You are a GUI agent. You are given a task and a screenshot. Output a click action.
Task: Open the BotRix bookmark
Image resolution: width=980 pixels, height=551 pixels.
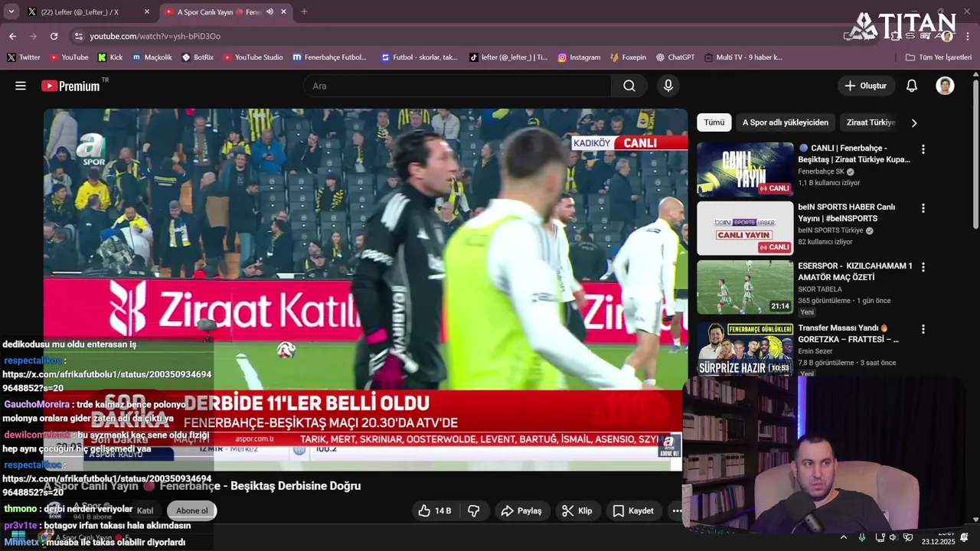pyautogui.click(x=198, y=57)
